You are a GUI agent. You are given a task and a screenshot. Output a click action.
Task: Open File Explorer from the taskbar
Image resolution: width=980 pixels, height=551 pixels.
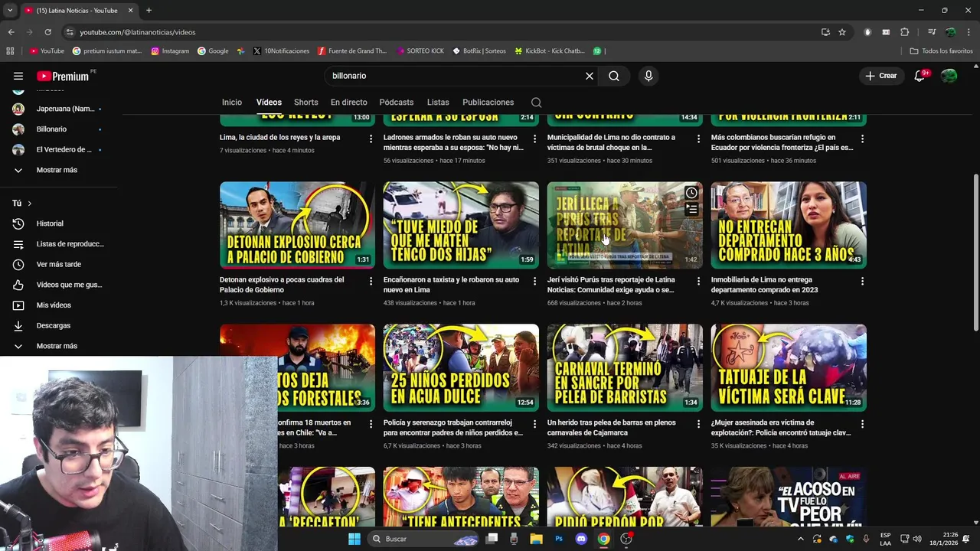point(537,539)
